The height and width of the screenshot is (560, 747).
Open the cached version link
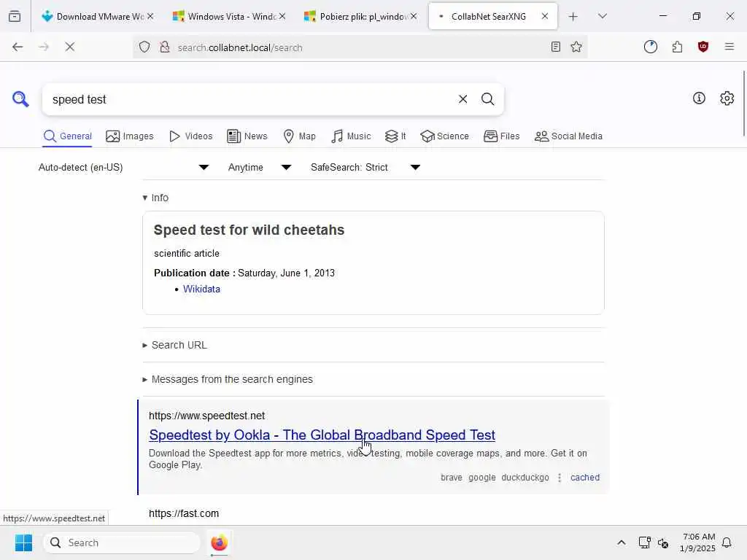click(x=584, y=477)
